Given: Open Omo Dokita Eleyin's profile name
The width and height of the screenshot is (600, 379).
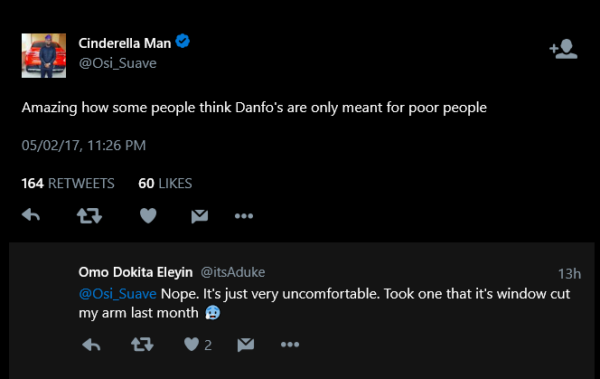Looking at the screenshot, I should [135, 272].
